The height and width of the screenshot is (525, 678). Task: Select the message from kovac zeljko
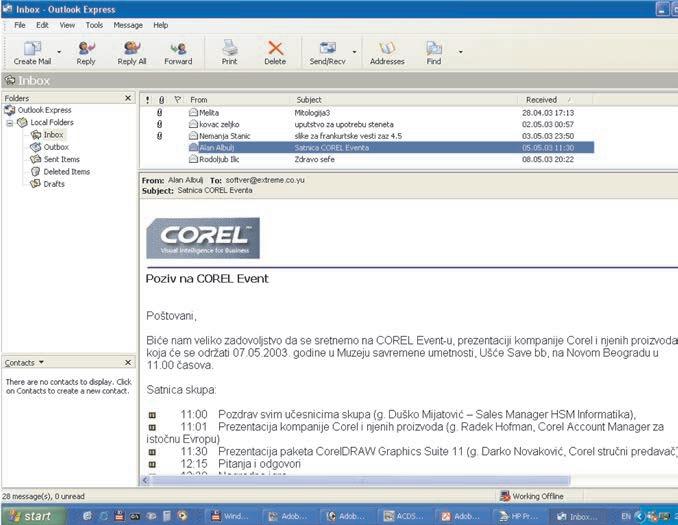pyautogui.click(x=367, y=125)
